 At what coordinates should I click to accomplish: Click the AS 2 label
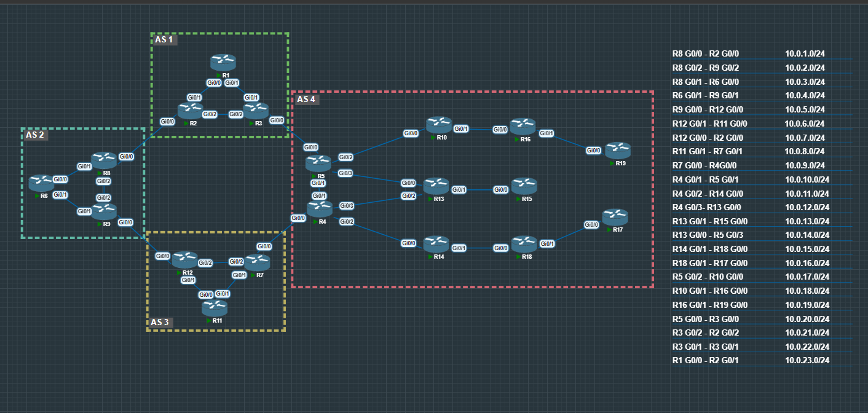click(x=35, y=135)
